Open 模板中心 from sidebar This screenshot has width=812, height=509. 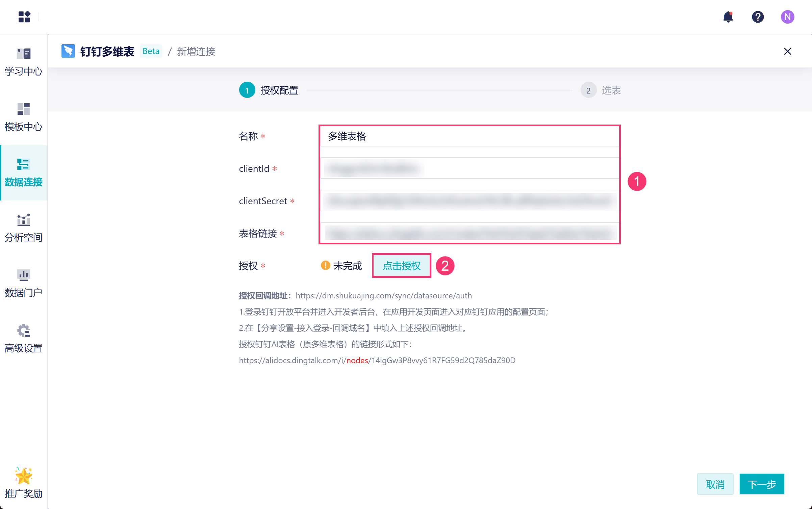coord(24,117)
